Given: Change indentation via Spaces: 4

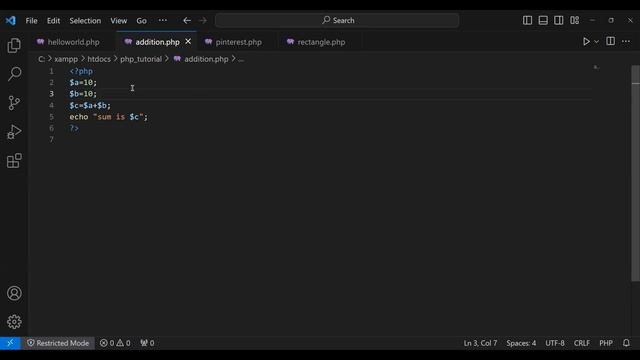Looking at the screenshot, I should [x=521, y=343].
